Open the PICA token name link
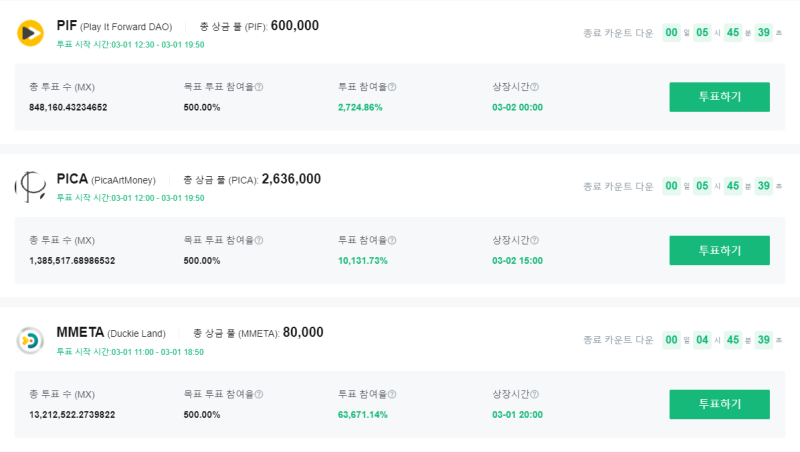Image resolution: width=800 pixels, height=452 pixels. 72,179
